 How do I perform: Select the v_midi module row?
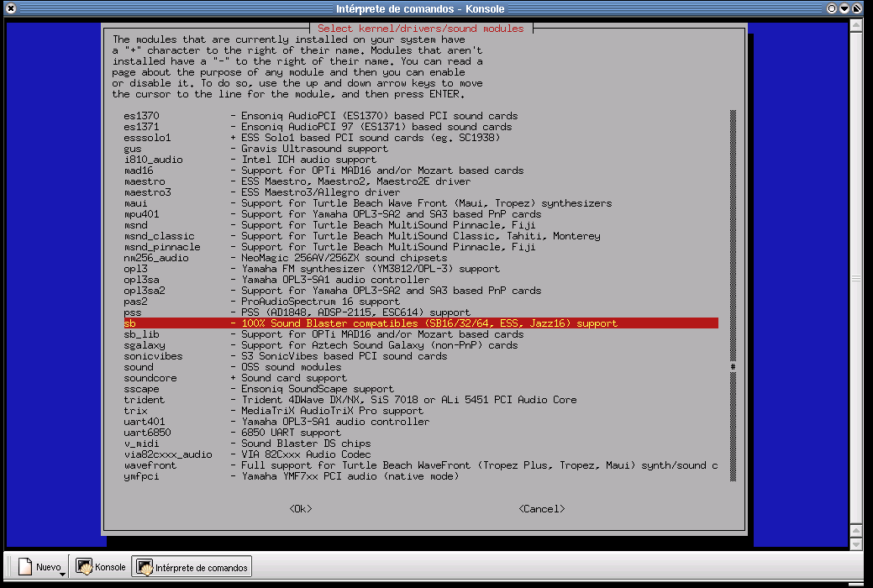tap(421, 444)
